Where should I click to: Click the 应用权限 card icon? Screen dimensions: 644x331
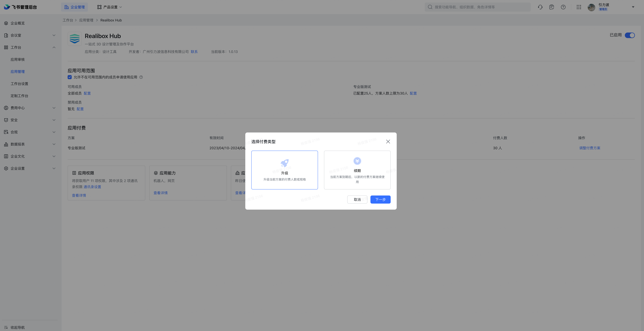coord(74,173)
